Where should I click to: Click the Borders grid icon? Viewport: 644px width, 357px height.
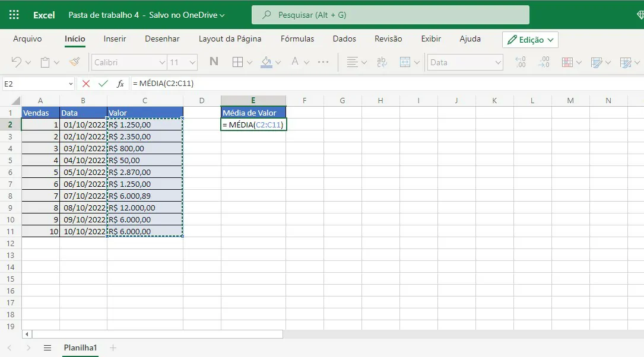point(237,62)
